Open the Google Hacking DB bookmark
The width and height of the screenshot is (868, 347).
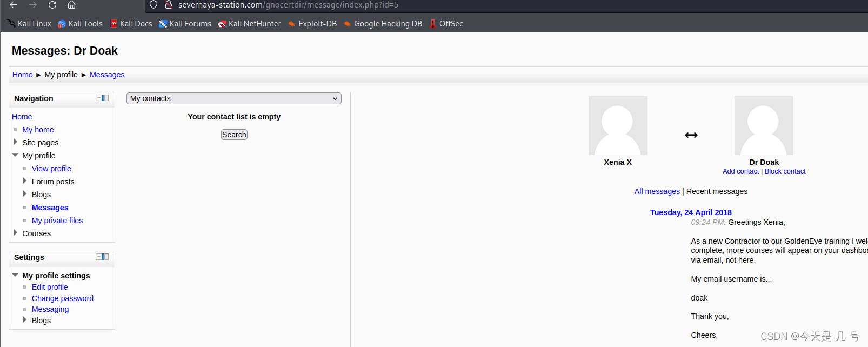click(x=383, y=24)
